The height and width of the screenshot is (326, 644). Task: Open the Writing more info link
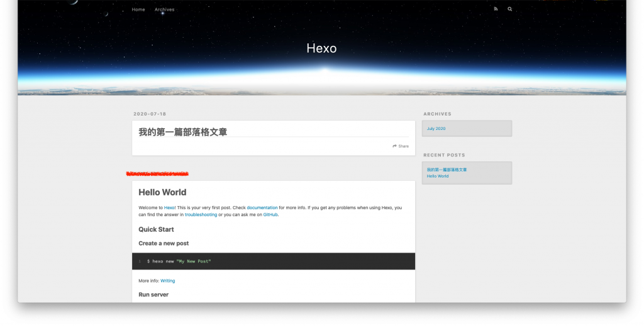[x=167, y=281]
